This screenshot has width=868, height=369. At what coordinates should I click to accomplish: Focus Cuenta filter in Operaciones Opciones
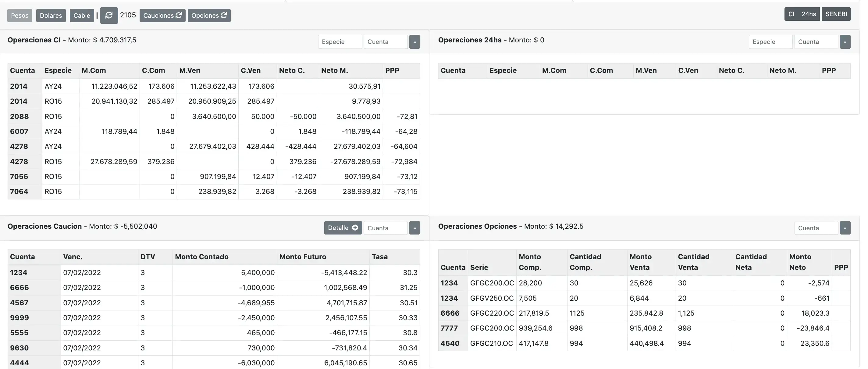pyautogui.click(x=816, y=228)
